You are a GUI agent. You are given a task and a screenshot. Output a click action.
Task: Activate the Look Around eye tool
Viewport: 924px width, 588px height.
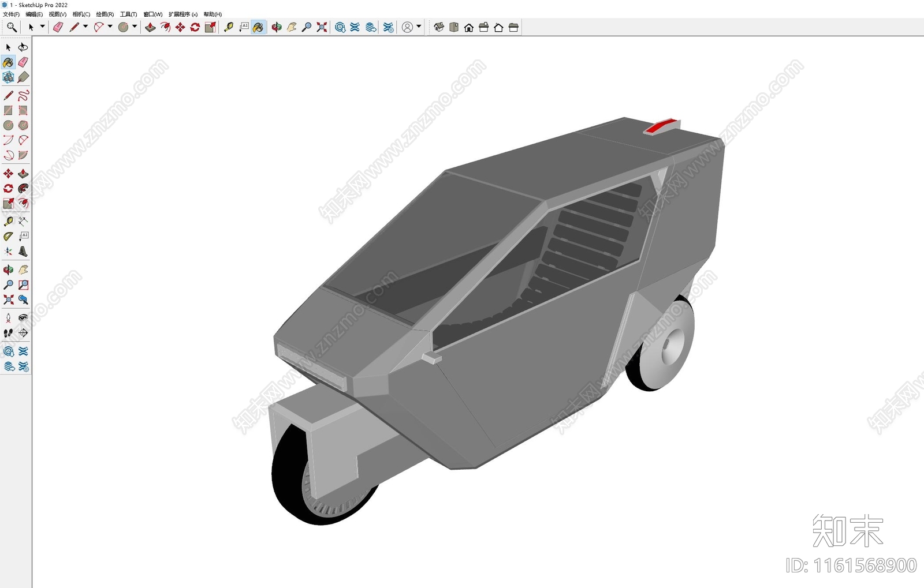(x=23, y=318)
